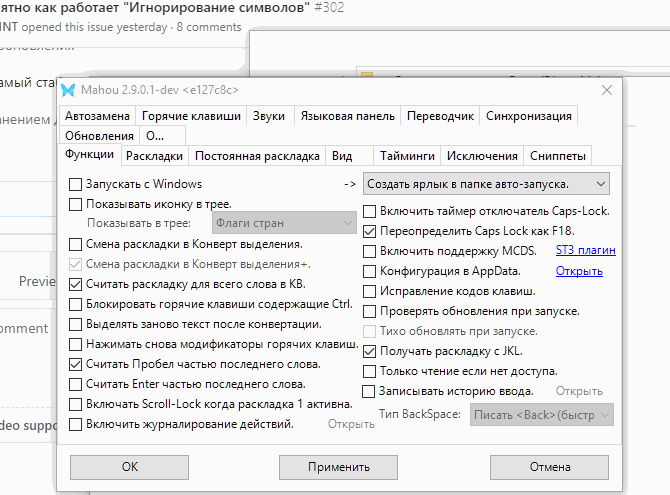The width and height of the screenshot is (670, 495).
Task: Open the Вид tab
Action: pos(350,156)
